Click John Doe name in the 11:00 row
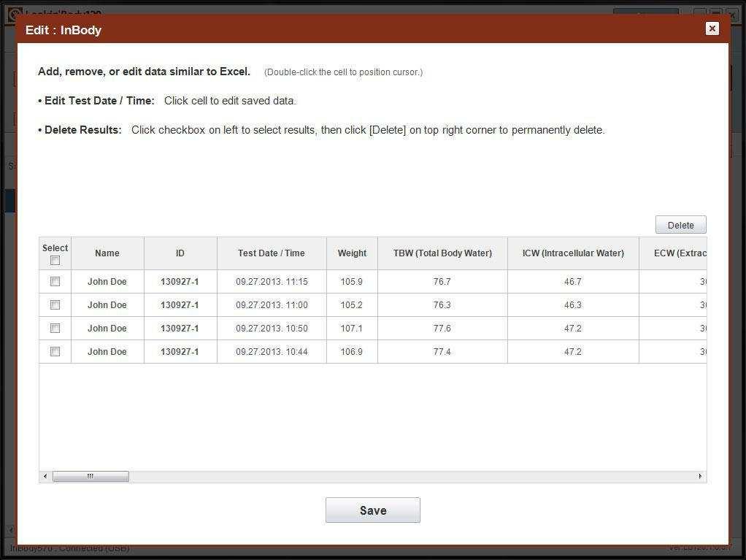This screenshot has width=746, height=560. point(107,305)
